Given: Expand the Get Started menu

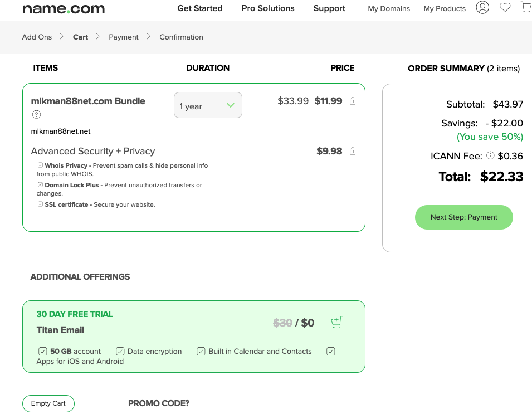Looking at the screenshot, I should (x=200, y=8).
